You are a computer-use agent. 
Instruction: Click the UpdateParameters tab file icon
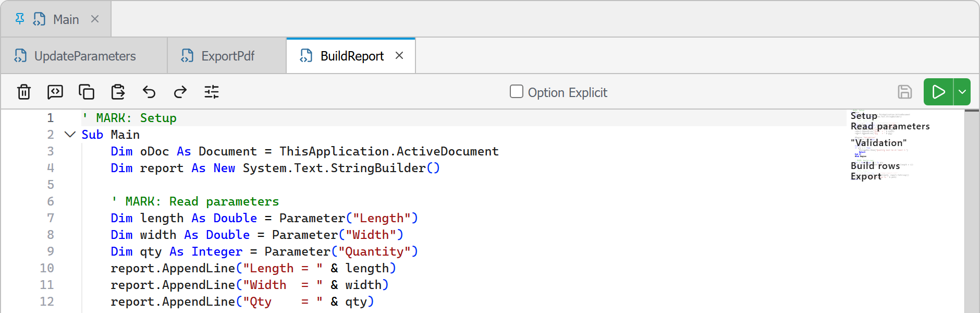20,56
